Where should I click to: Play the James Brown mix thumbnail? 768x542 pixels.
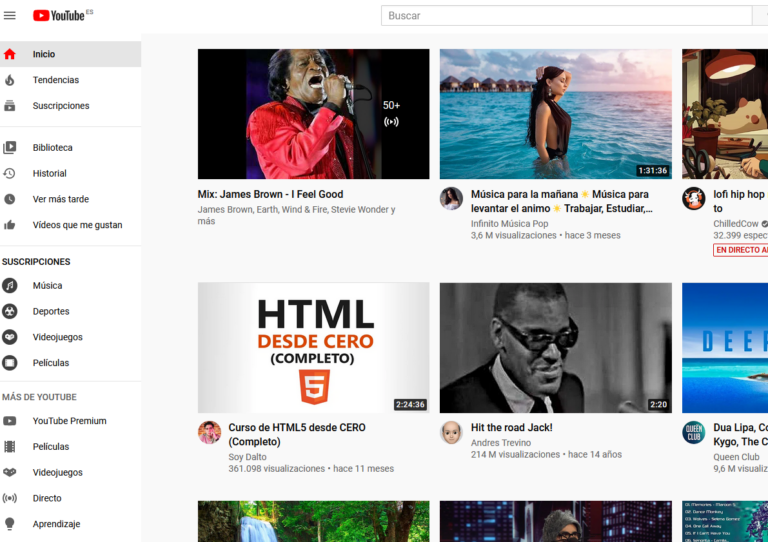pos(313,114)
